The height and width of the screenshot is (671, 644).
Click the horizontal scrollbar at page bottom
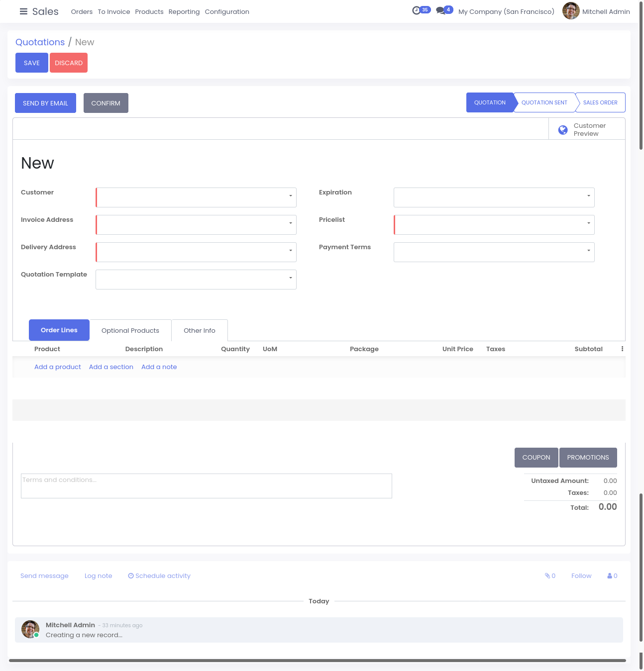tap(318, 661)
